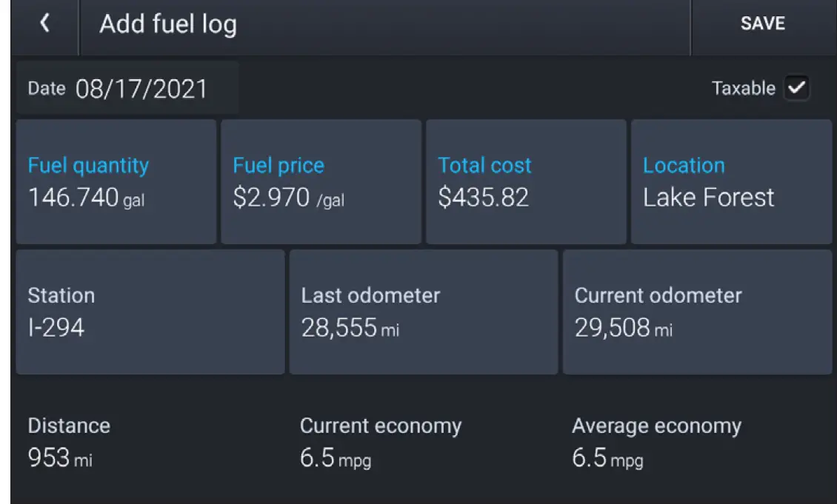The height and width of the screenshot is (504, 837).
Task: Click the Fuel price blue label
Action: click(x=279, y=165)
